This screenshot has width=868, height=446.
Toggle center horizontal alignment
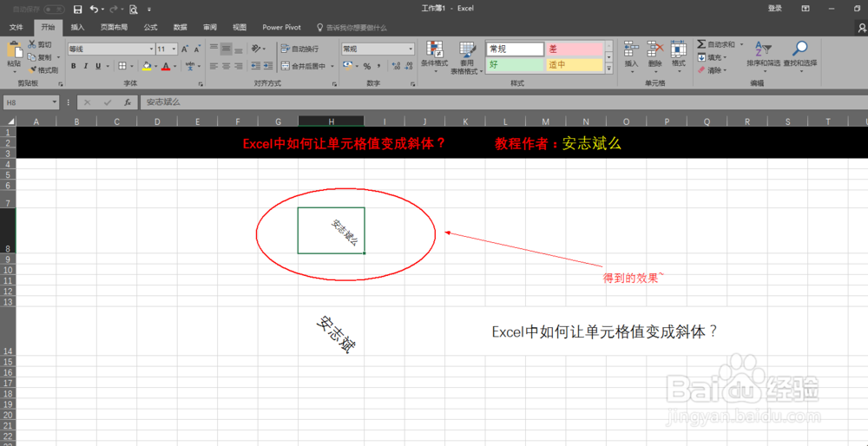(x=226, y=66)
